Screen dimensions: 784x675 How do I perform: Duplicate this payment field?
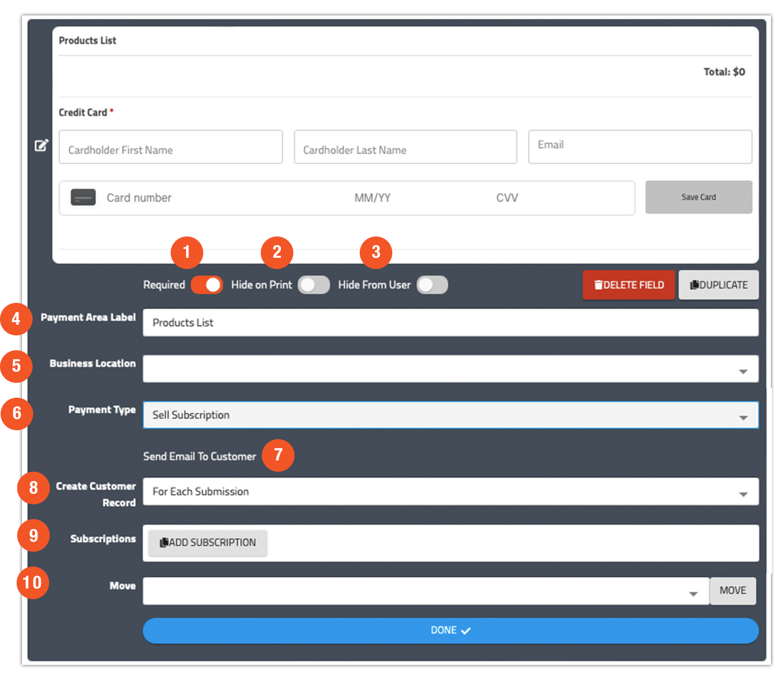[x=719, y=285]
